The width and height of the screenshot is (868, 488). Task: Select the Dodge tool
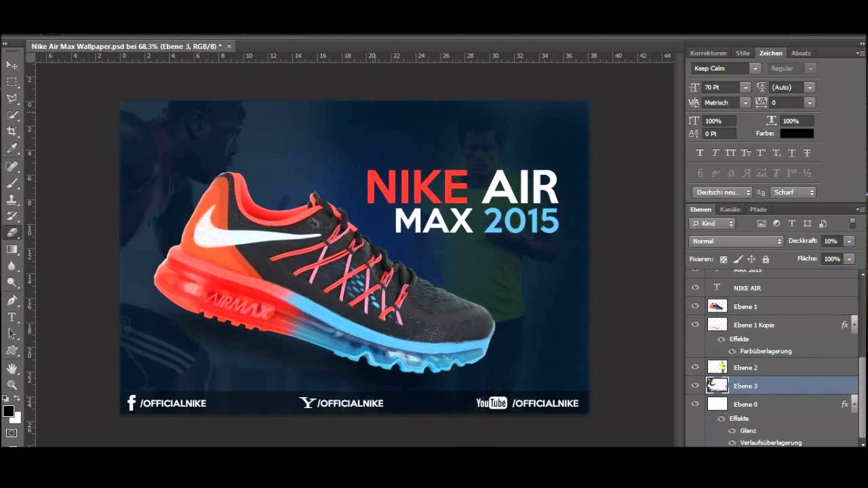[12, 283]
